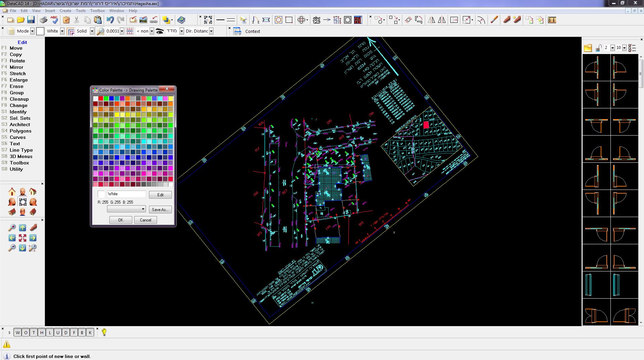The height and width of the screenshot is (360, 644).
Task: Toggle the eye visibility icon in toolbar
Action: (x=160, y=31)
